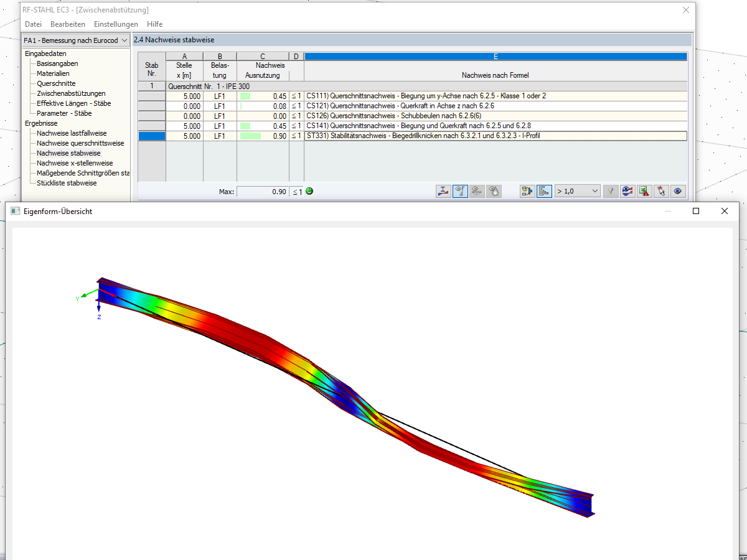Screen dimensions: 747x560
Task: Click the pick-member cursor icon
Action: [661, 192]
